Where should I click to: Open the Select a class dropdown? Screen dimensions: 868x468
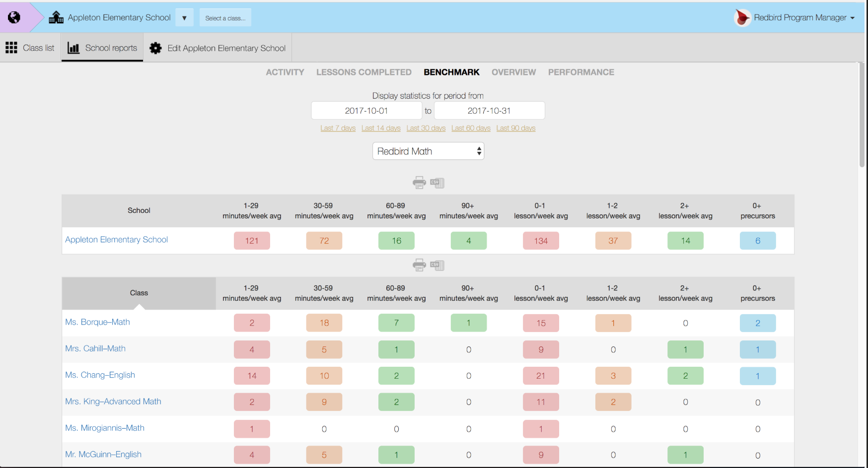(225, 18)
